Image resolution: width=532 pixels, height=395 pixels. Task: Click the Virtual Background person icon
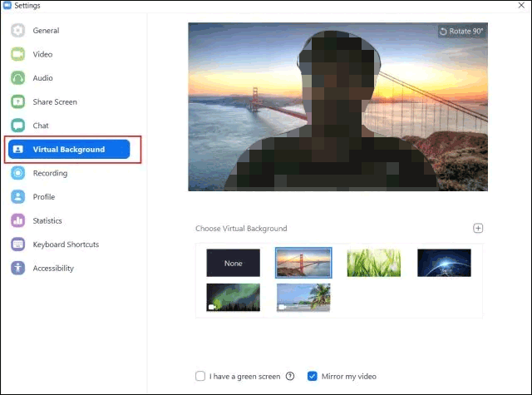point(17,149)
